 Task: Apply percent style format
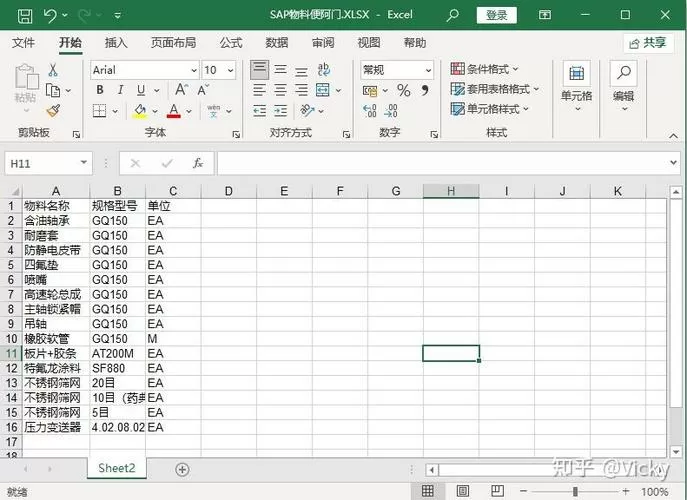(x=404, y=90)
